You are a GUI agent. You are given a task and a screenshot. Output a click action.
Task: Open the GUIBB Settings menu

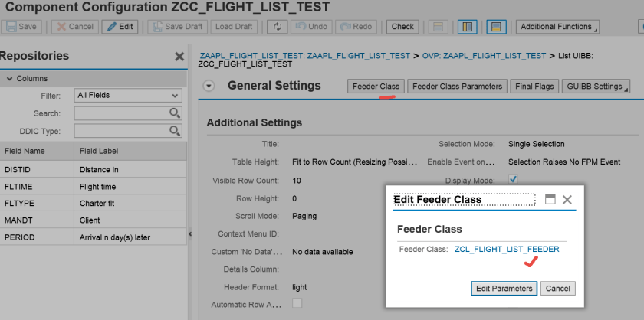pyautogui.click(x=596, y=87)
